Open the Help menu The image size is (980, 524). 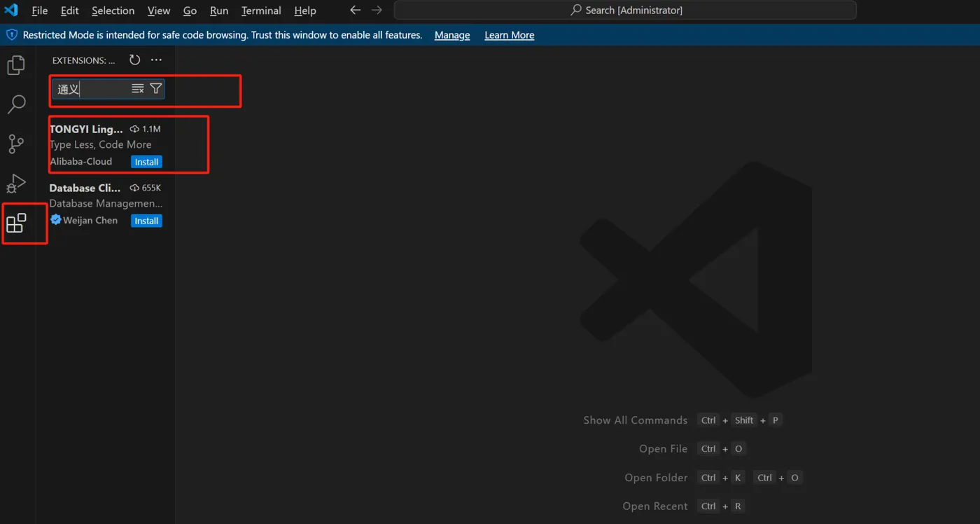[x=305, y=11]
